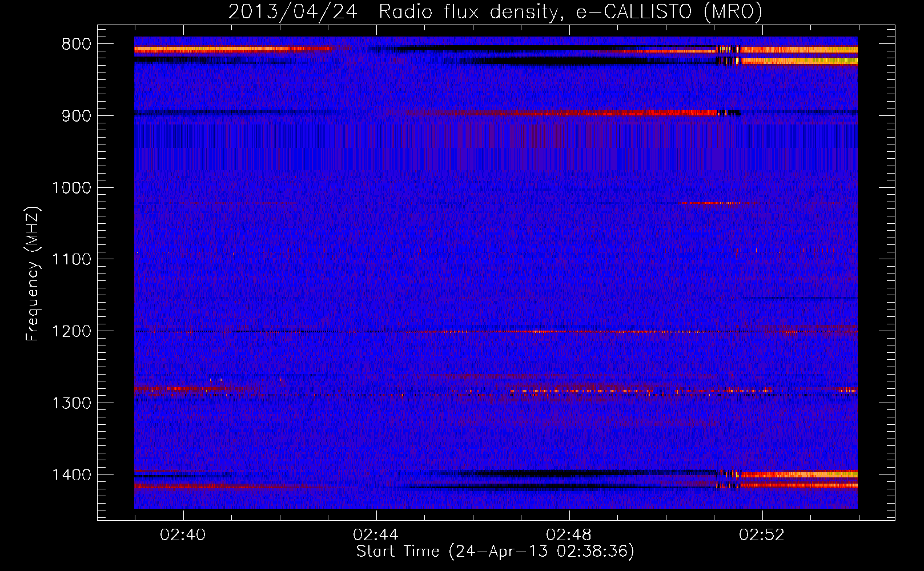
Task: Click the 1400 frequency tick label
Action: tap(71, 475)
